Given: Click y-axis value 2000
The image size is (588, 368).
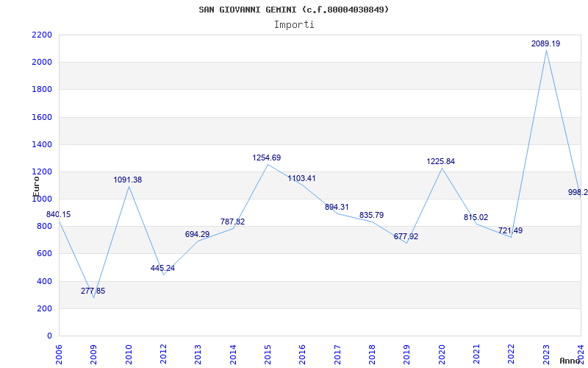Looking at the screenshot, I should coord(42,63).
